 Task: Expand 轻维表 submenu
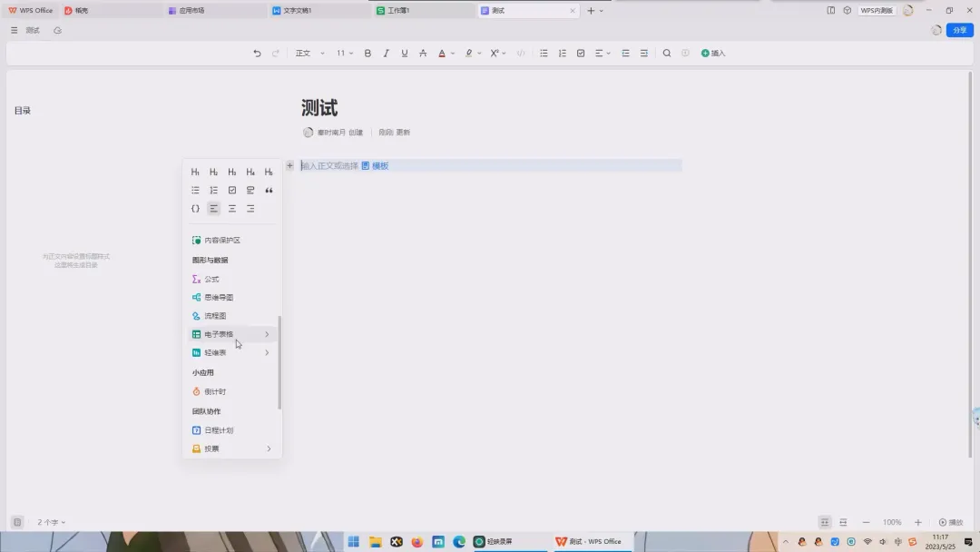[x=232, y=352]
